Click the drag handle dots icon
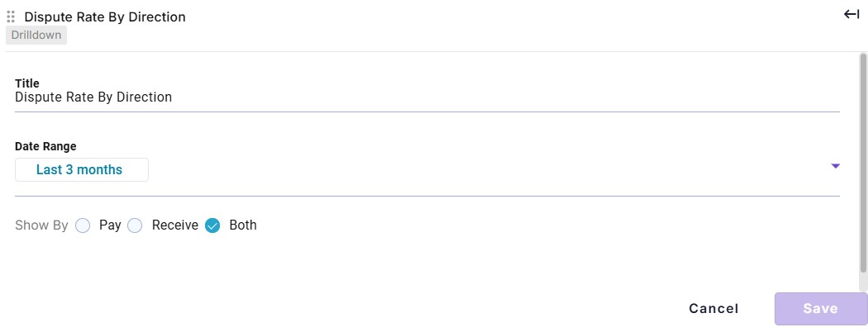The width and height of the screenshot is (868, 332). pyautogui.click(x=11, y=17)
